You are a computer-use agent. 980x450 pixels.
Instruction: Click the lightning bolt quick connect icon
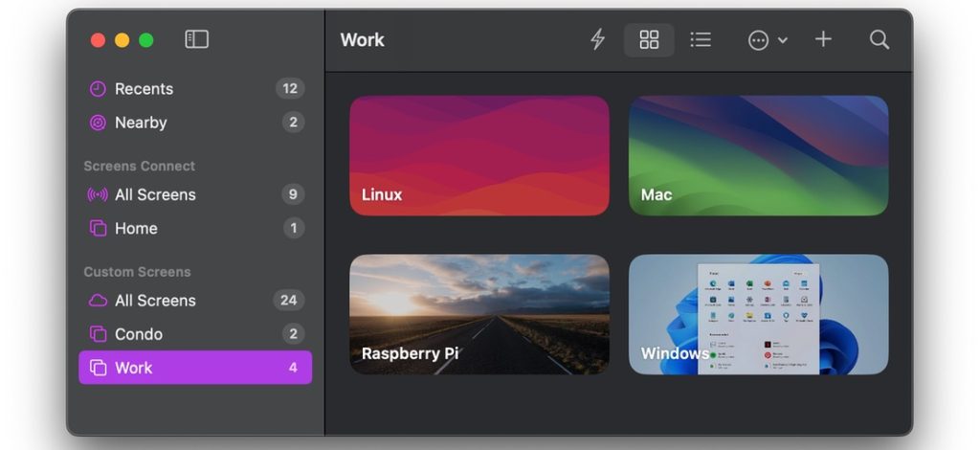pyautogui.click(x=597, y=40)
